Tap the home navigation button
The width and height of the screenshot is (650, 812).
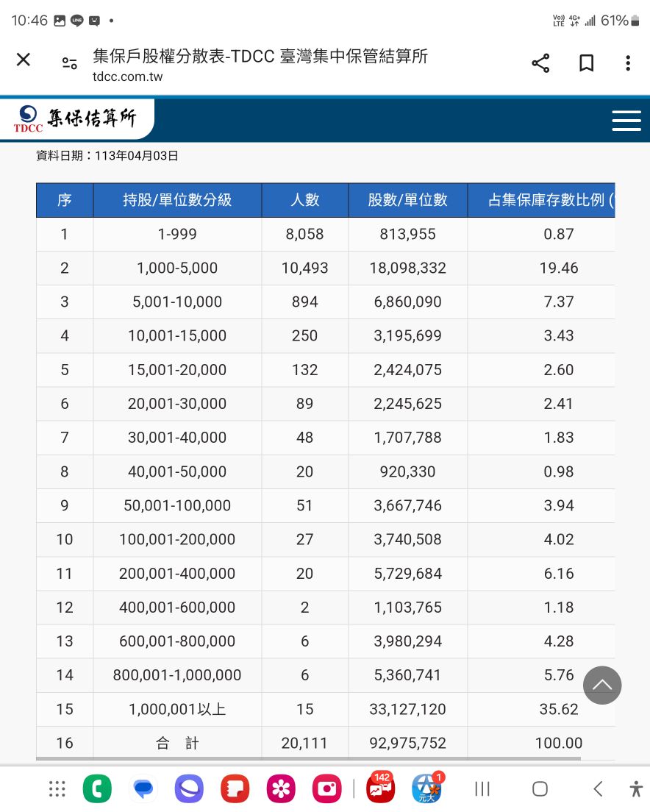540,788
